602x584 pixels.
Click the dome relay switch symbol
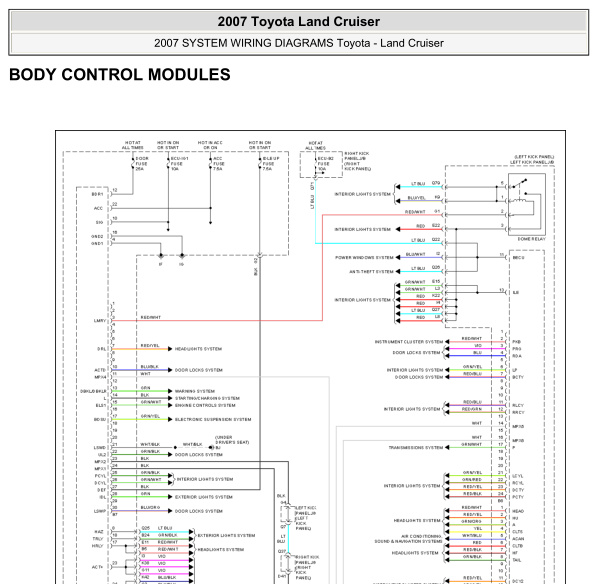point(526,205)
